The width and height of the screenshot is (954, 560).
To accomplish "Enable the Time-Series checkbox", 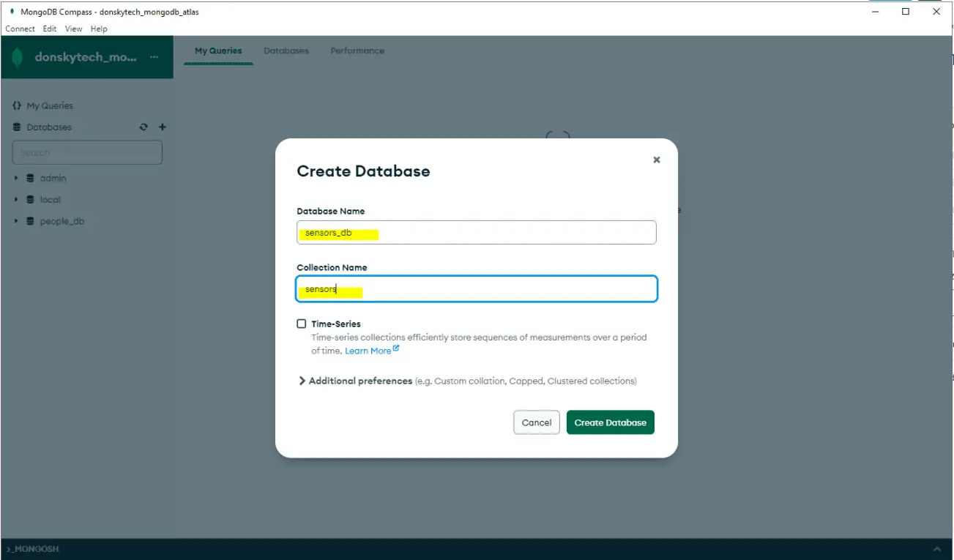I will click(302, 324).
